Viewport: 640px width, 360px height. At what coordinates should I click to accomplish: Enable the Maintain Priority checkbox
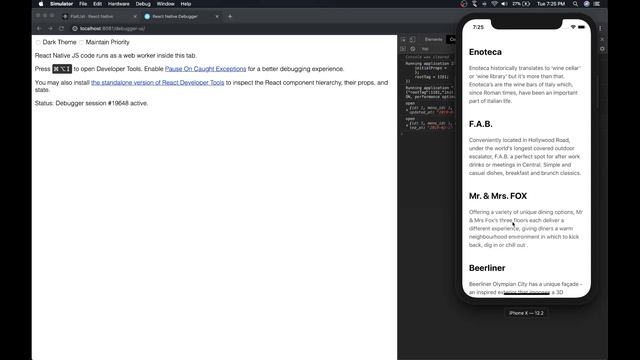(81, 42)
